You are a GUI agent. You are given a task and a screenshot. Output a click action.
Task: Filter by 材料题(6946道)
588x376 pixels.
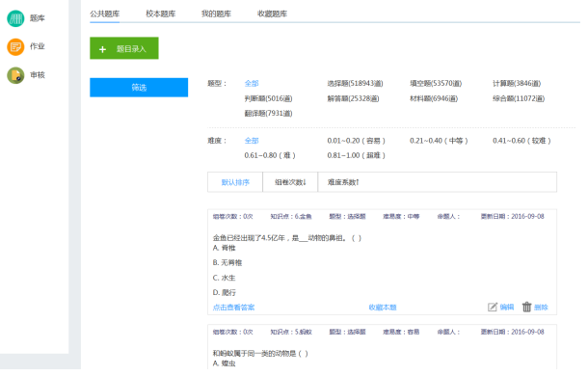coord(434,98)
